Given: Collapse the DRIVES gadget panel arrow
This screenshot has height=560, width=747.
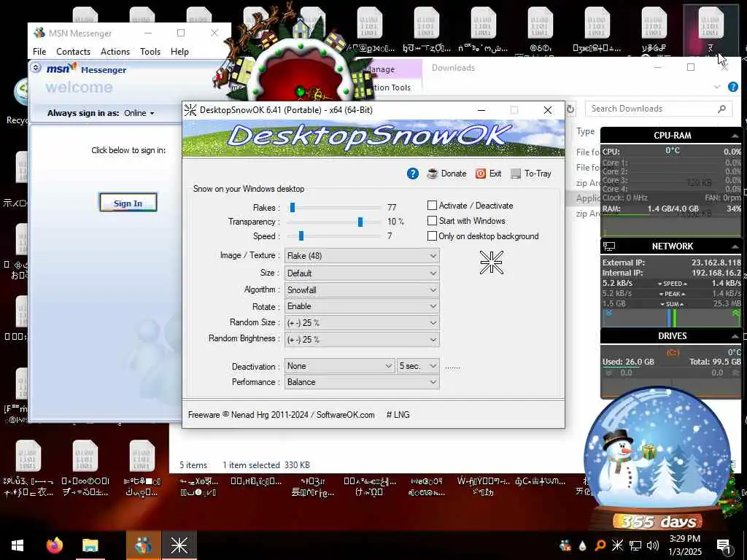Looking at the screenshot, I should [735, 336].
